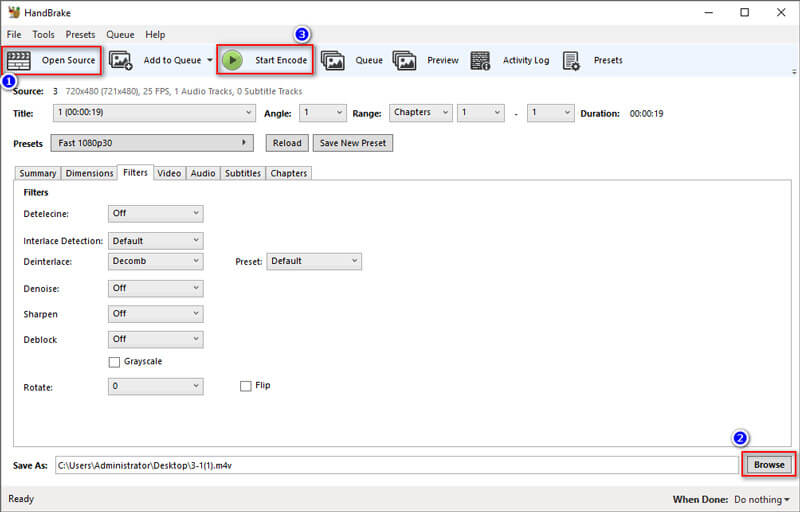This screenshot has height=512, width=800.
Task: Click the Preview icon in toolbar
Action: [x=404, y=60]
